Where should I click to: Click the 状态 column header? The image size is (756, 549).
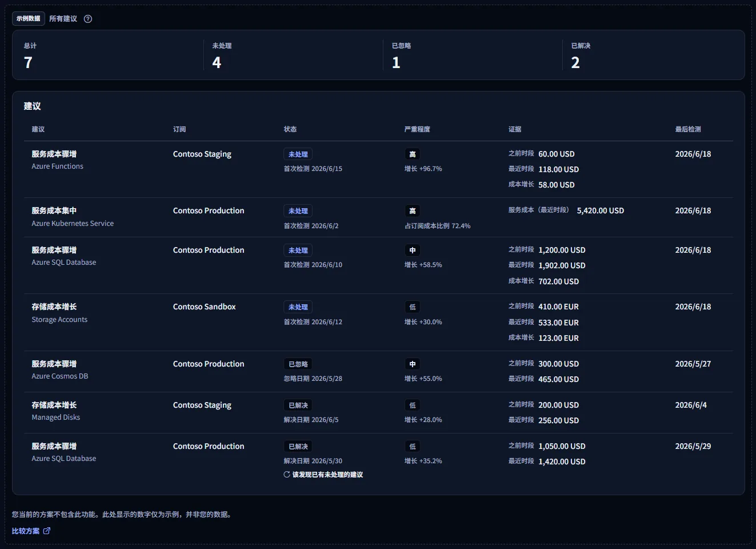tap(290, 129)
